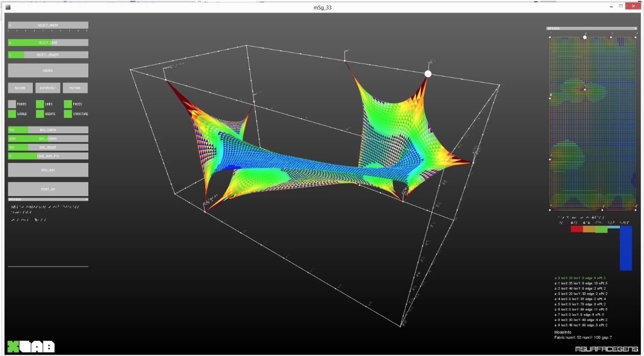Click the fabric map thumbnail

(593, 123)
